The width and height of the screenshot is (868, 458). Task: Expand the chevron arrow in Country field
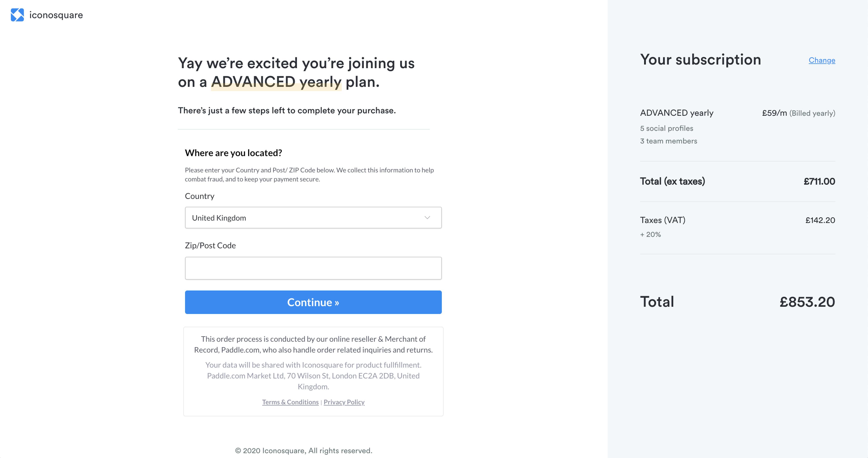(x=427, y=218)
